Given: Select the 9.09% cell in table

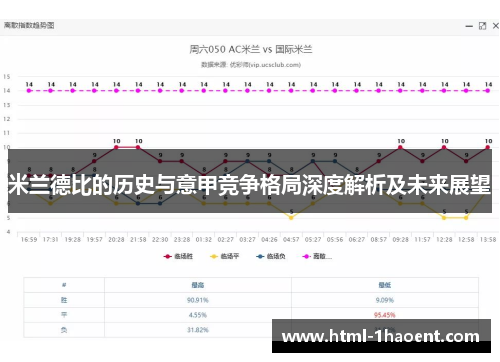Looking at the screenshot, I should coord(385,300).
